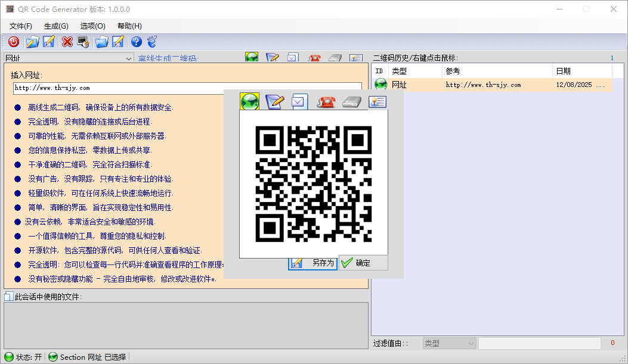Click the red X delete toolbar icon
This screenshot has height=364, width=628.
tap(67, 42)
